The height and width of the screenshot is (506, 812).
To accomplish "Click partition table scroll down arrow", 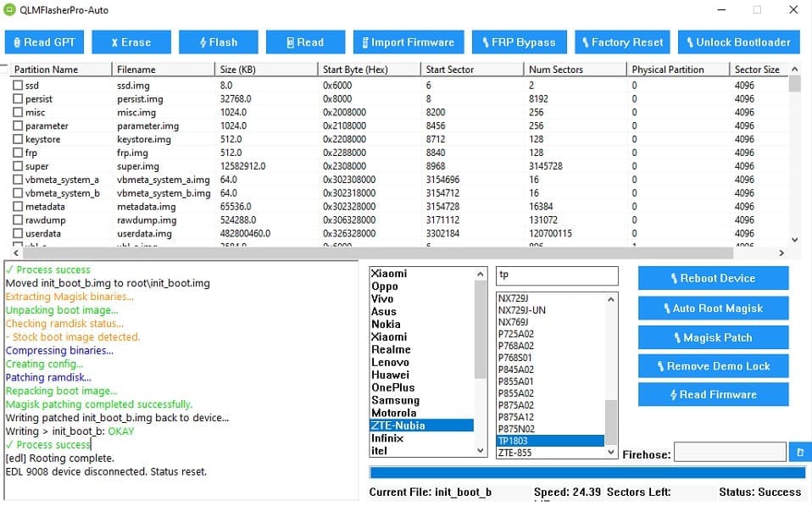I will point(795,240).
